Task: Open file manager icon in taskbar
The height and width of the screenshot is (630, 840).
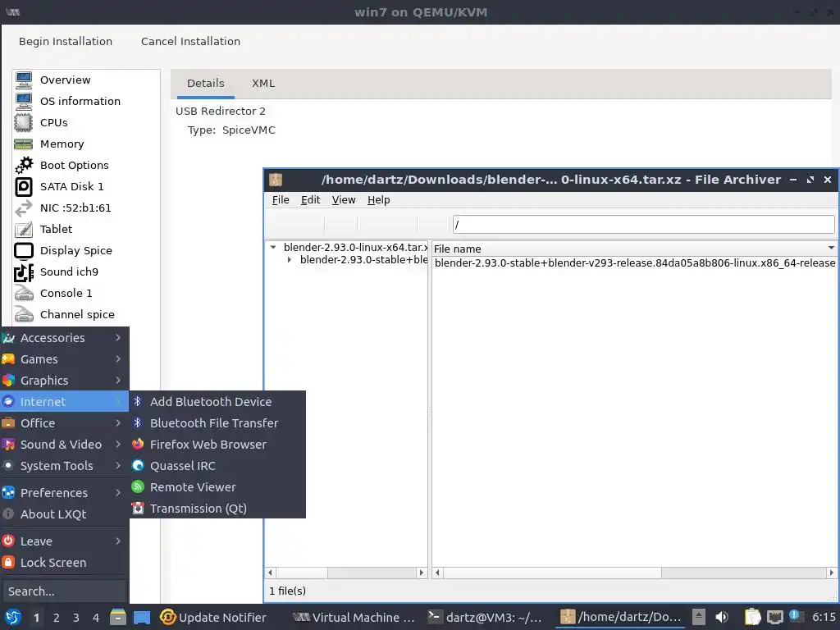Action: tap(118, 617)
